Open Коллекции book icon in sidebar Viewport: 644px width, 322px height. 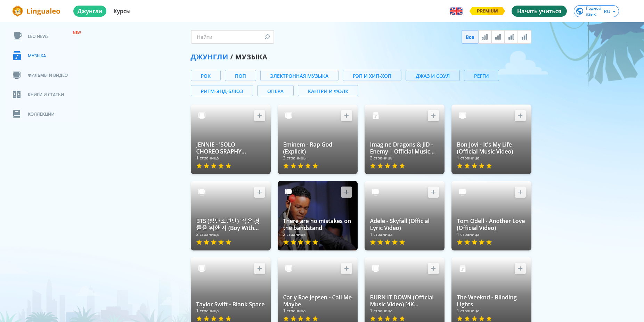click(17, 114)
